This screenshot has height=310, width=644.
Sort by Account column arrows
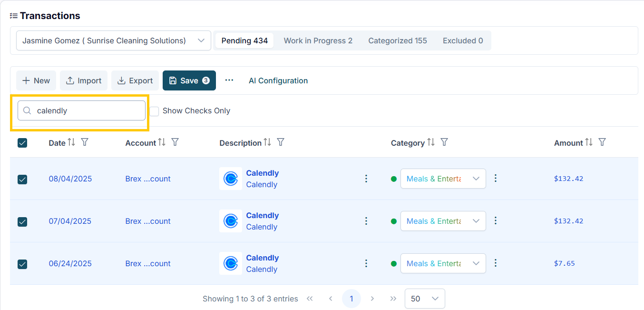coord(162,142)
